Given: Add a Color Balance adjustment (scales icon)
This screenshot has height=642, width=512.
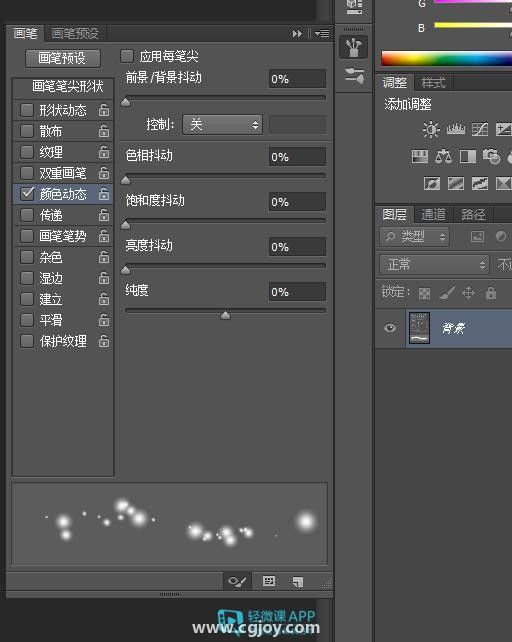Looking at the screenshot, I should (x=443, y=156).
